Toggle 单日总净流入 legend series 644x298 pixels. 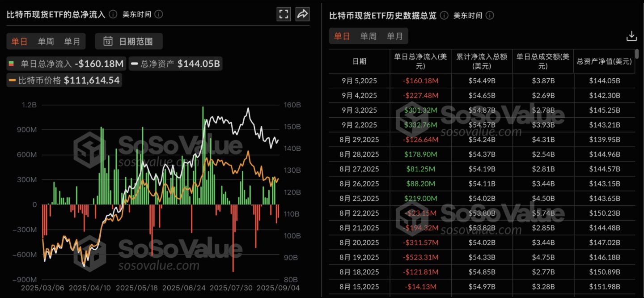(x=66, y=64)
